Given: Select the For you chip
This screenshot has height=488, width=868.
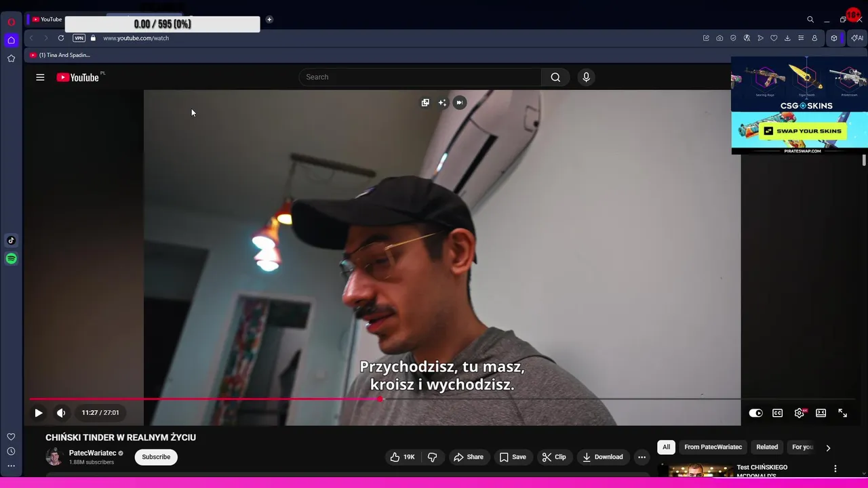Looking at the screenshot, I should click(802, 447).
